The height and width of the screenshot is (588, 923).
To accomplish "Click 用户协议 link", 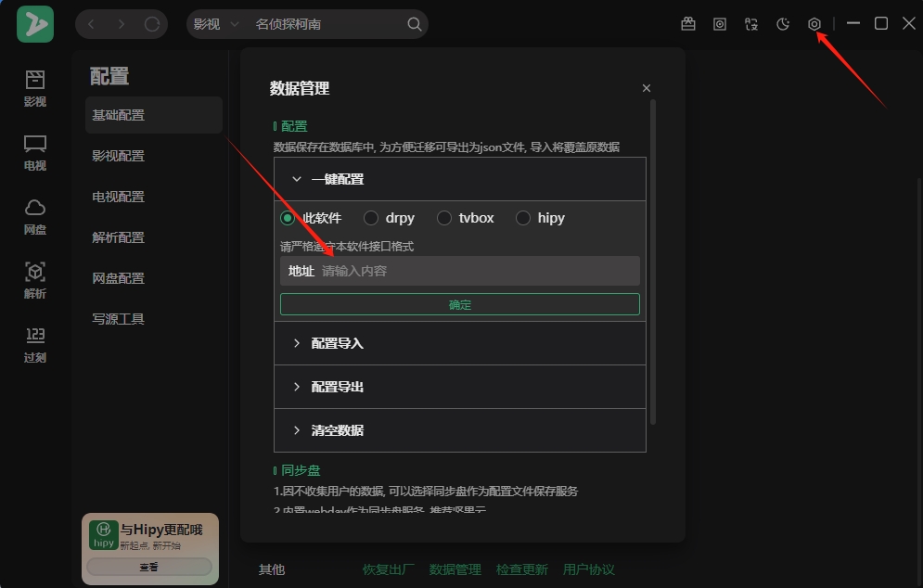I will (x=589, y=569).
